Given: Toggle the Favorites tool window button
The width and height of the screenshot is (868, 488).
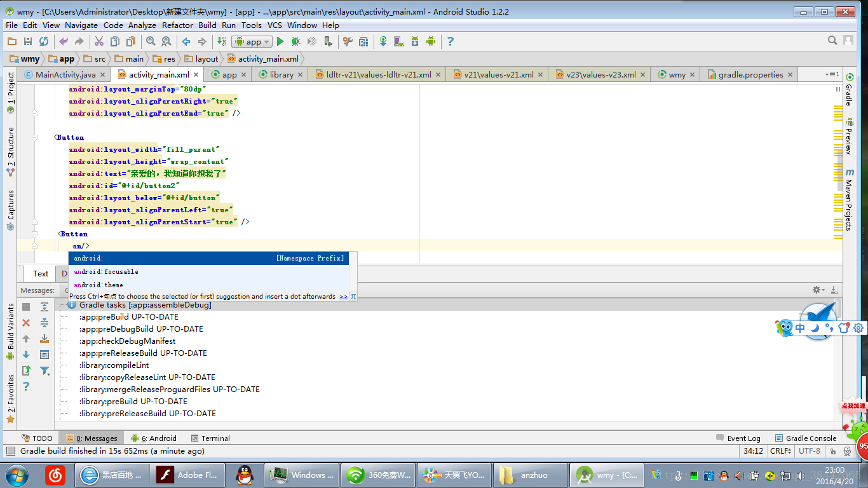Looking at the screenshot, I should pyautogui.click(x=10, y=398).
